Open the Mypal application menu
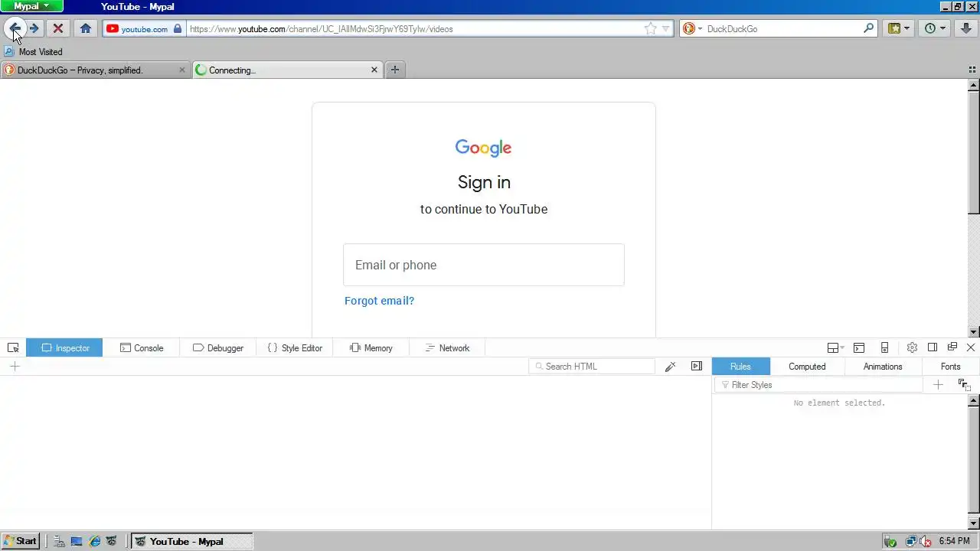 tap(31, 6)
